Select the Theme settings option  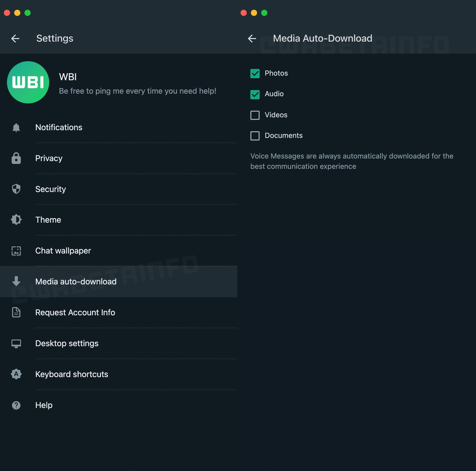[x=48, y=220]
